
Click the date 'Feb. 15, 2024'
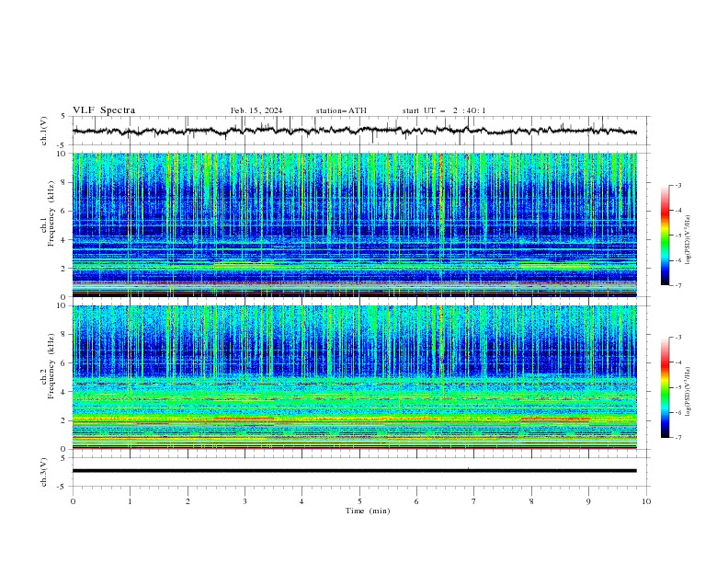tap(256, 110)
